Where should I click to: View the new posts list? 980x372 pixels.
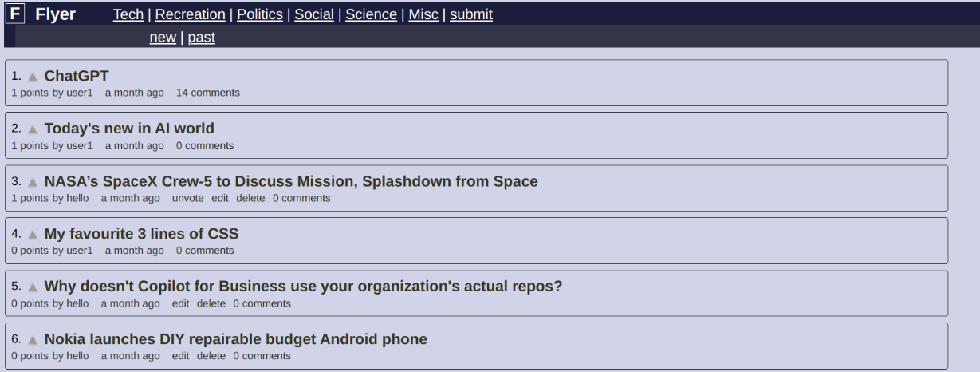coord(163,38)
